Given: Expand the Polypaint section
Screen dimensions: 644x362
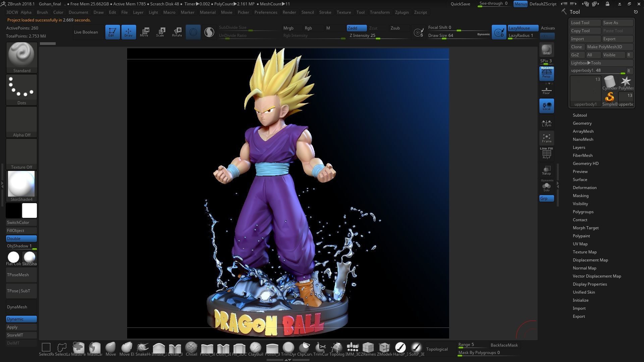Looking at the screenshot, I should click(581, 236).
